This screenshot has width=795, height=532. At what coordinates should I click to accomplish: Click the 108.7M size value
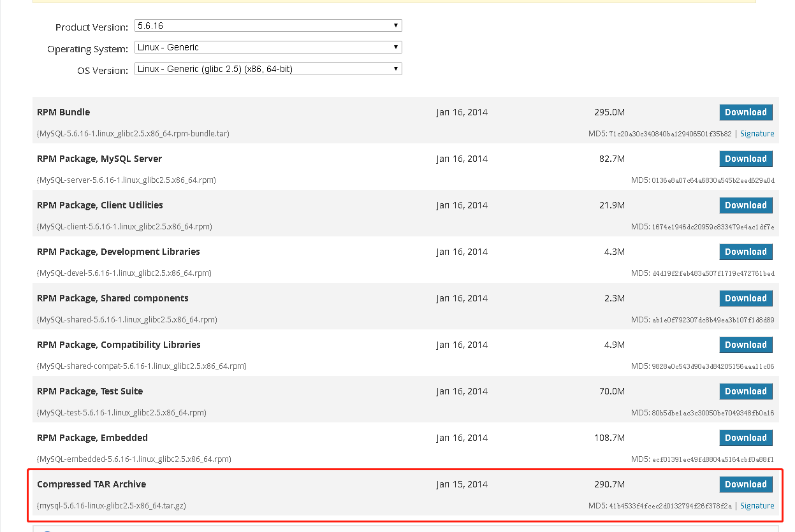pos(609,438)
